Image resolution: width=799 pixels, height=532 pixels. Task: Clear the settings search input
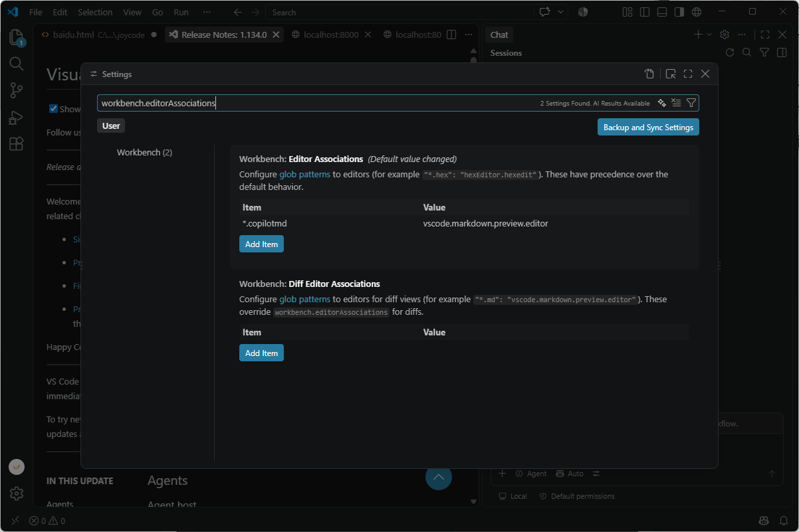coord(676,103)
